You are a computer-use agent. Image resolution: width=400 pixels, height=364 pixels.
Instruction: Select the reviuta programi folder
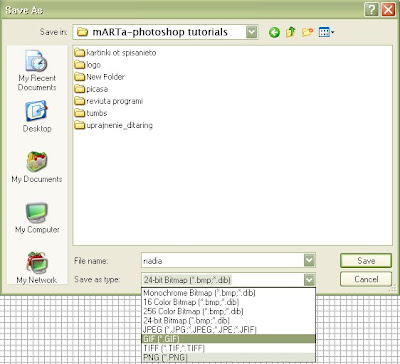[109, 101]
